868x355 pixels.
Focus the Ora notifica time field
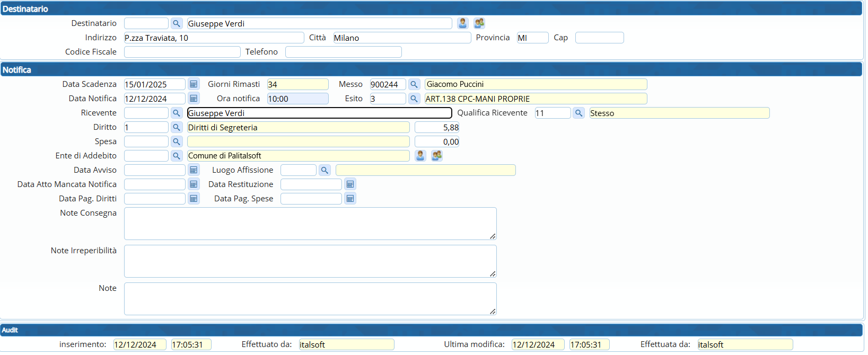297,99
